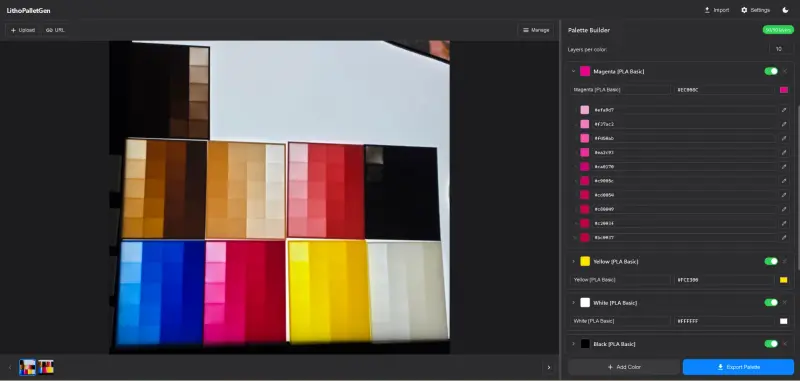The width and height of the screenshot is (800, 381).
Task: Edit the Magenta [PLA Basic] name field
Action: (620, 90)
